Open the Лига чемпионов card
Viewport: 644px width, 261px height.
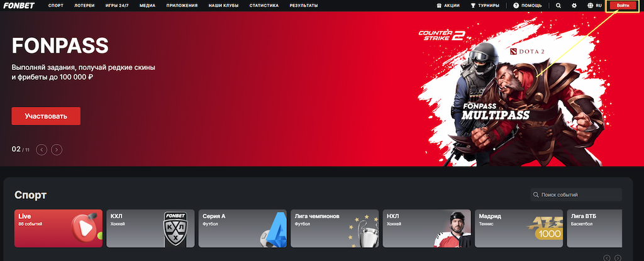(335, 228)
